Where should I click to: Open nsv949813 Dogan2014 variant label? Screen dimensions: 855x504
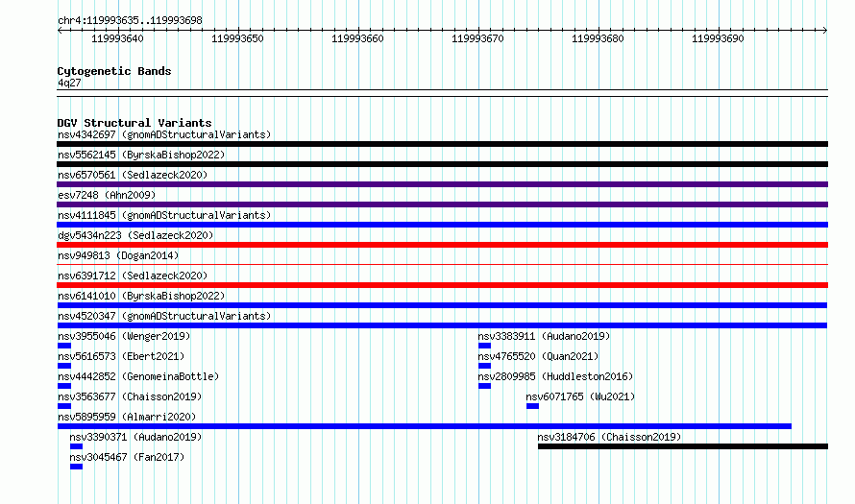(x=118, y=255)
